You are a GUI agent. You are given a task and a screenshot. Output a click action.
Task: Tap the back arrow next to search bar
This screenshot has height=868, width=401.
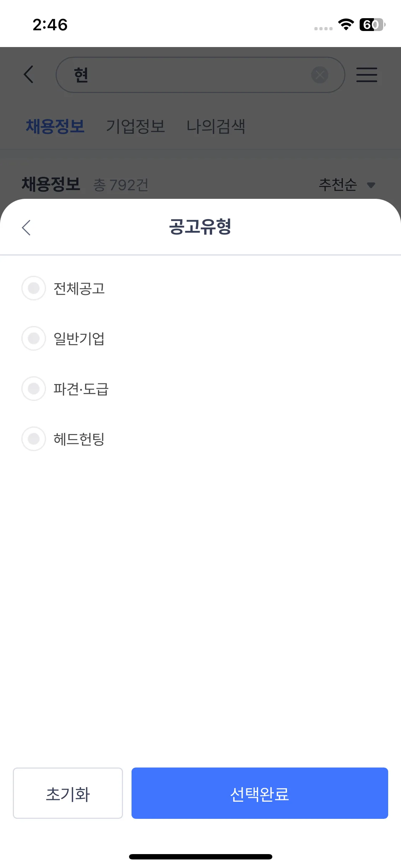tap(29, 74)
